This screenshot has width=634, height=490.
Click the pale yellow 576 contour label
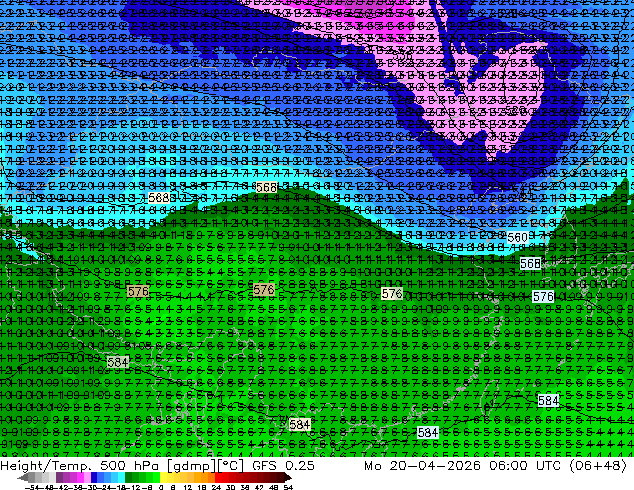point(392,294)
